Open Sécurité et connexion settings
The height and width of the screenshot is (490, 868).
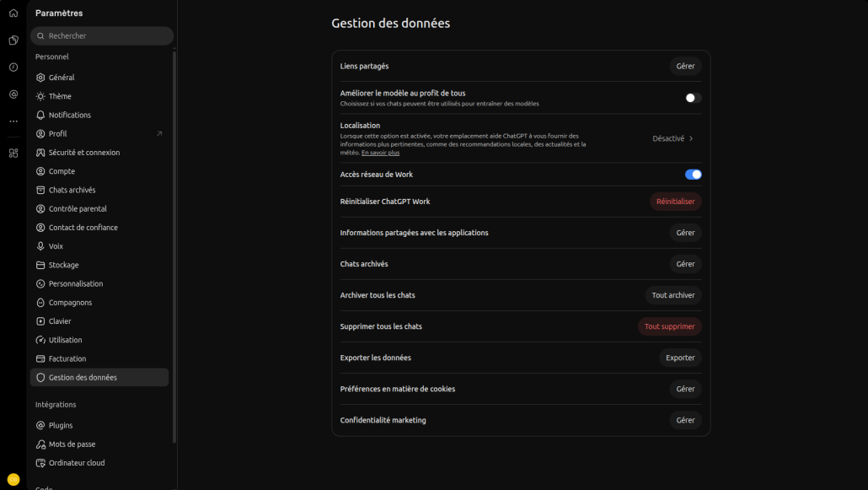point(99,153)
